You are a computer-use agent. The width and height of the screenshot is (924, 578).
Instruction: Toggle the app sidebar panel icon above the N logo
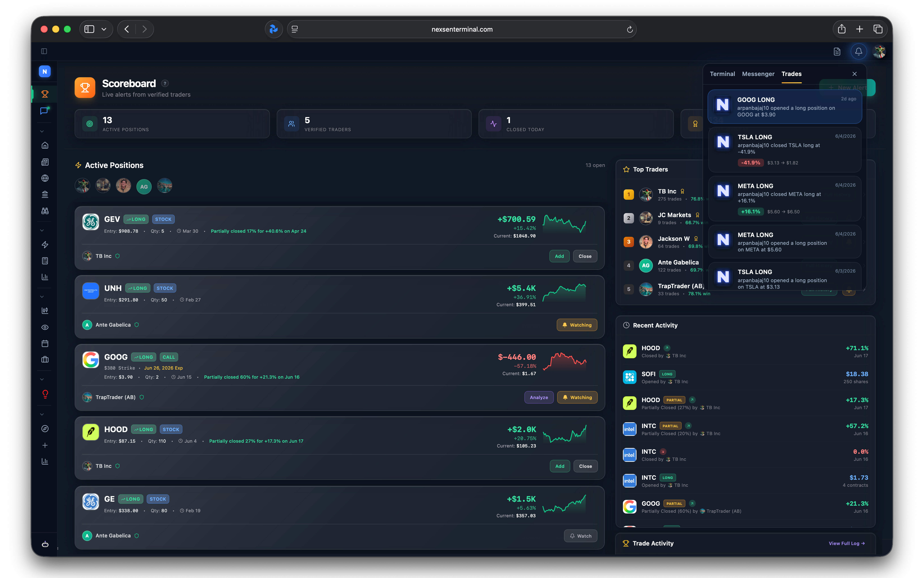tap(44, 51)
